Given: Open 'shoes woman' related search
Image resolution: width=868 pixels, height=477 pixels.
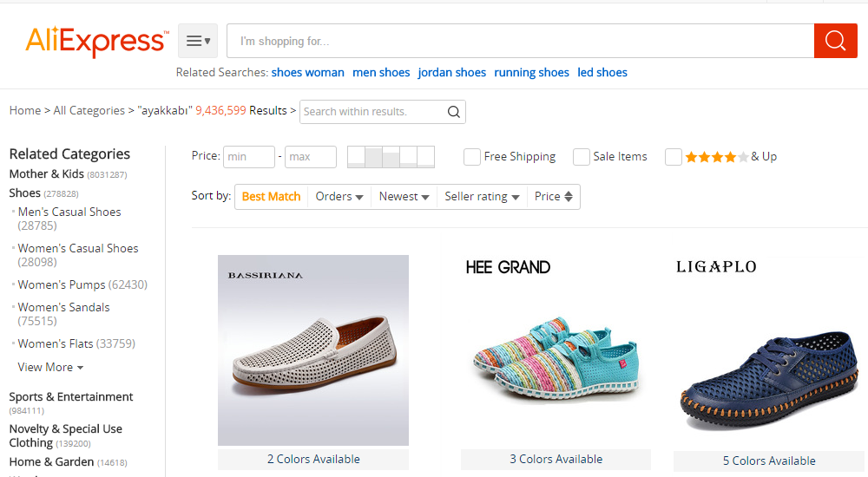Looking at the screenshot, I should click(308, 73).
